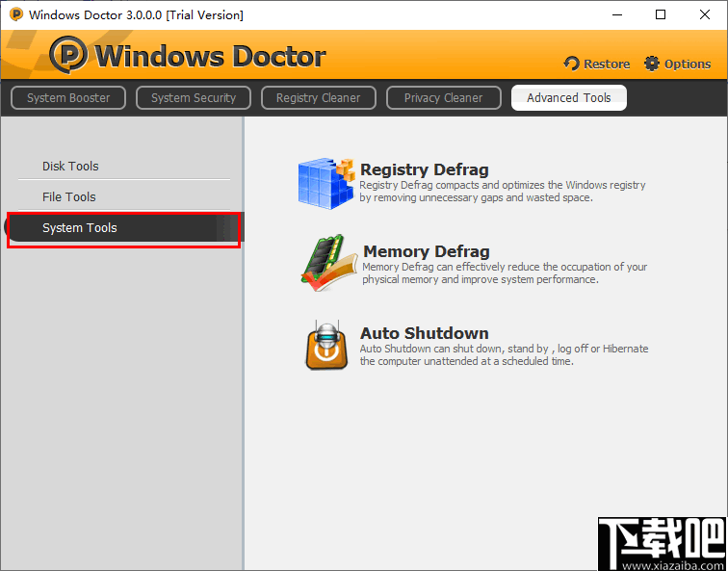Click the Restore text link

coord(607,65)
